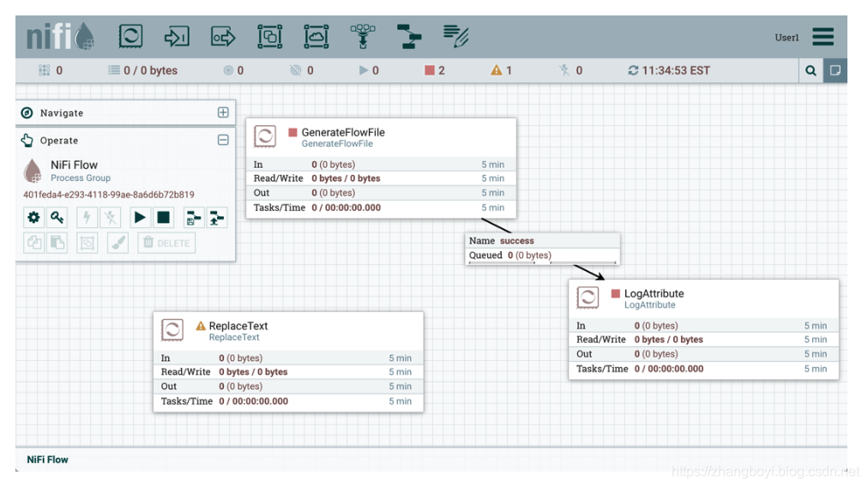
Task: Open the bulletin board icon
Action: pos(835,70)
